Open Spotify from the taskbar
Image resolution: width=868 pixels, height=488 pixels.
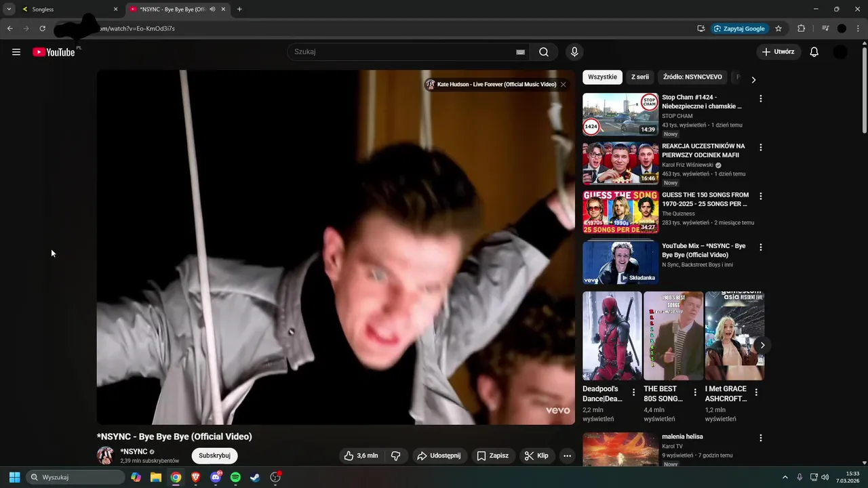click(235, 477)
